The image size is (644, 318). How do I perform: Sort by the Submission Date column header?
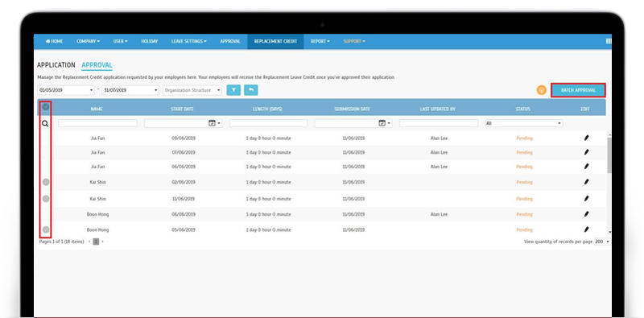pyautogui.click(x=352, y=109)
